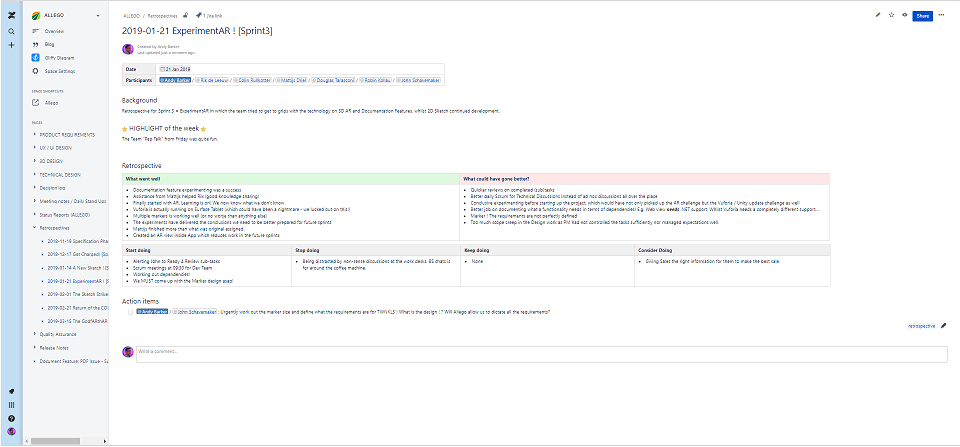The image size is (960, 447).
Task: Open 2019-01-14 A New Sketch page
Action: [x=78, y=268]
